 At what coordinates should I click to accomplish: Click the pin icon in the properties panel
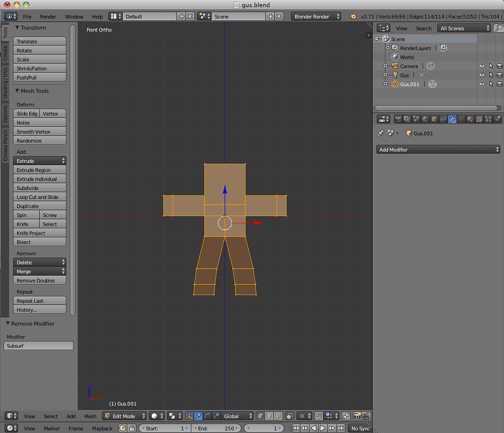380,133
